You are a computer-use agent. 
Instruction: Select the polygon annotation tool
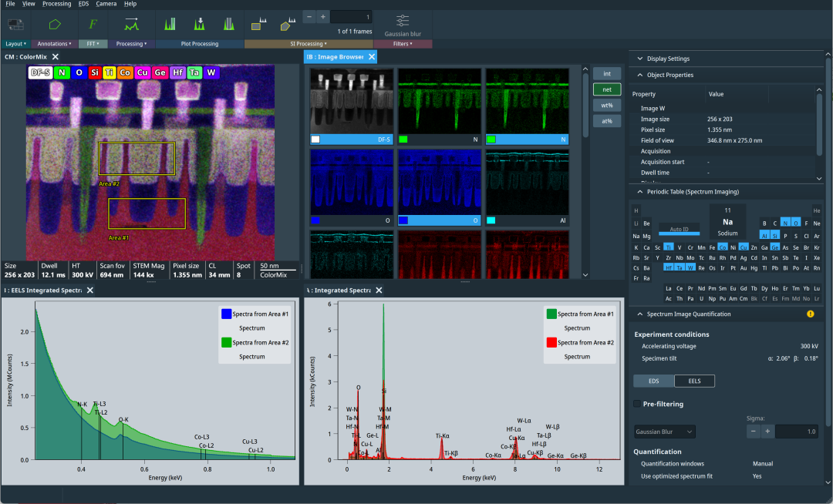[54, 24]
